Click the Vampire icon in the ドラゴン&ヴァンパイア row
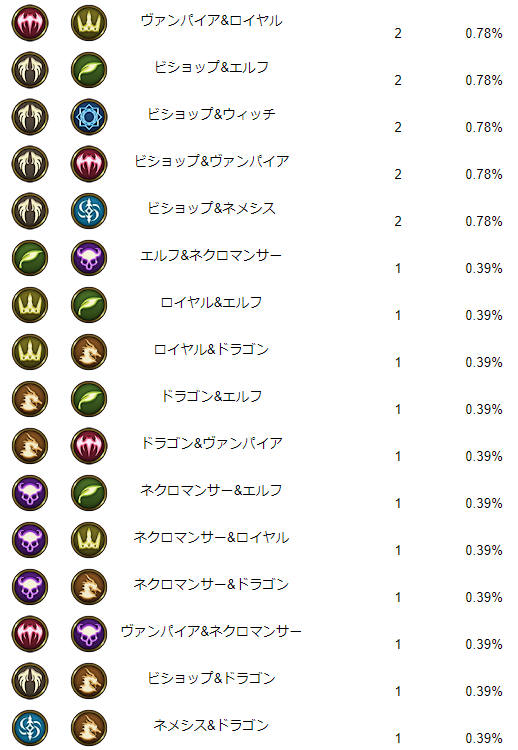Viewport: 518px width, 750px height. tap(89, 446)
